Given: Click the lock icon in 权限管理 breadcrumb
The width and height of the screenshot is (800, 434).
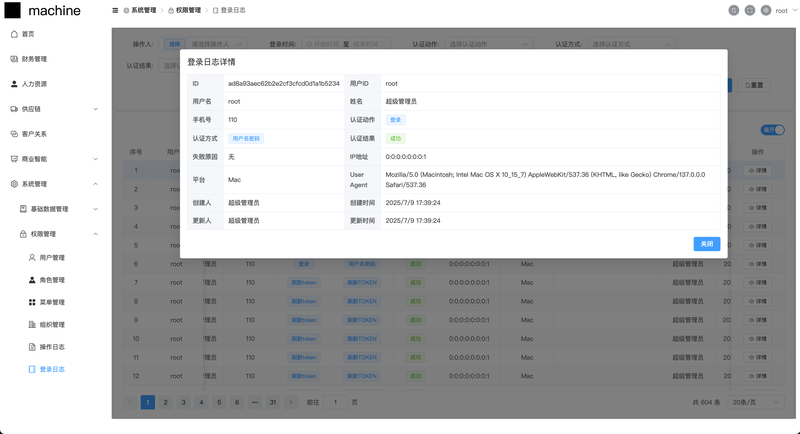Looking at the screenshot, I should click(x=171, y=10).
